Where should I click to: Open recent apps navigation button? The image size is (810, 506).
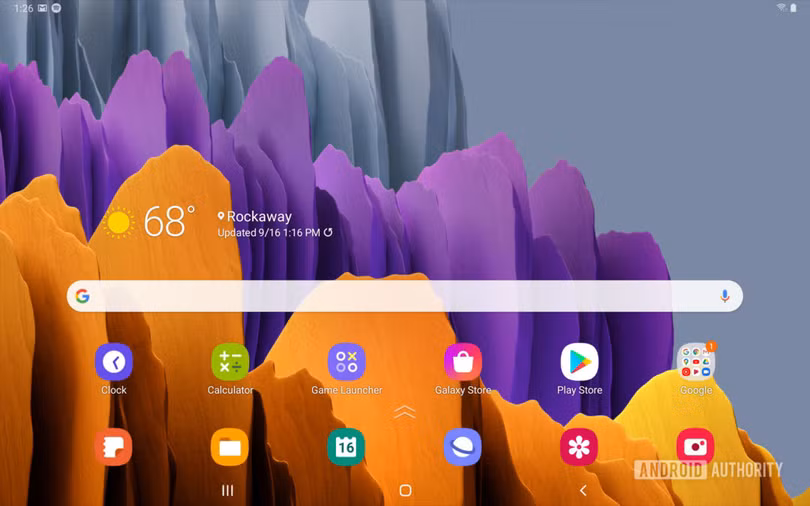227,491
